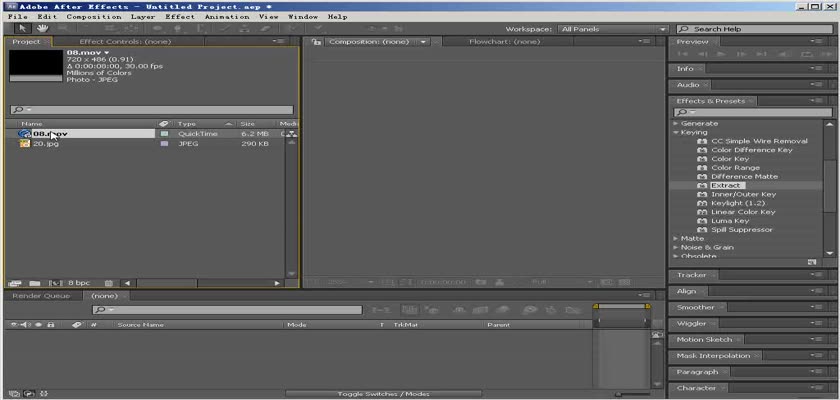Click the Difference Matte effect icon

[702, 177]
